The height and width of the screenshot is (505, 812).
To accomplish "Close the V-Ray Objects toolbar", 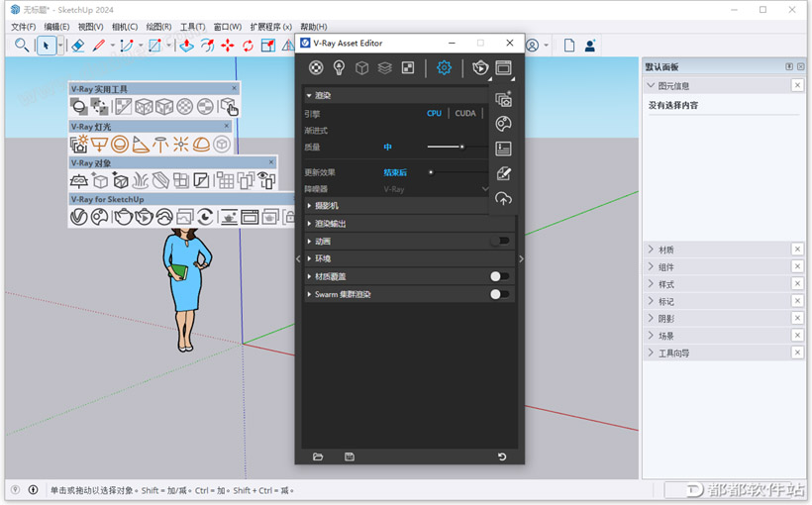I will [x=271, y=162].
